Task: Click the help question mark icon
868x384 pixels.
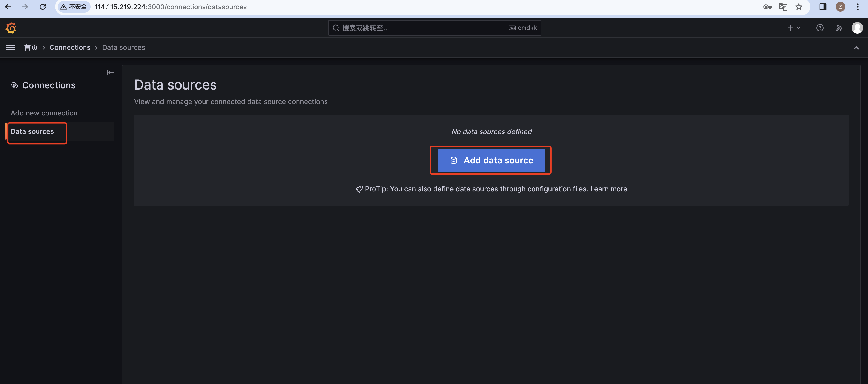Action: pos(820,28)
